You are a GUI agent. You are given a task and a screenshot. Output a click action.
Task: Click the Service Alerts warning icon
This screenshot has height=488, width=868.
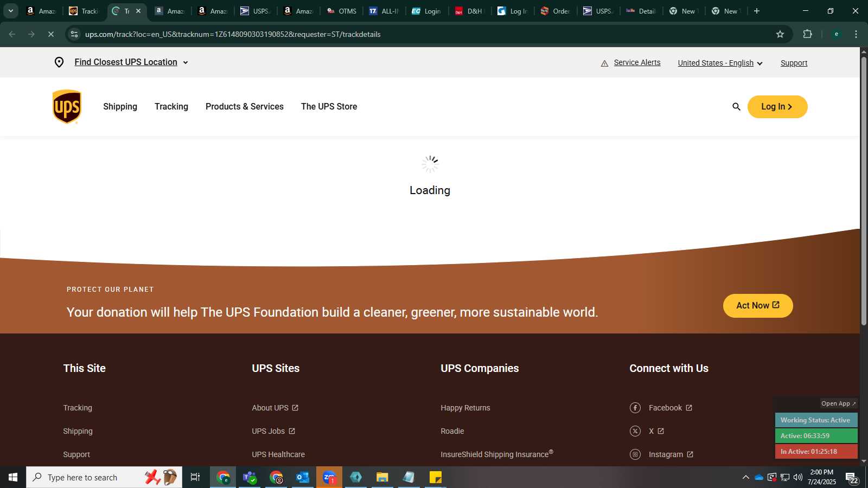click(x=604, y=63)
